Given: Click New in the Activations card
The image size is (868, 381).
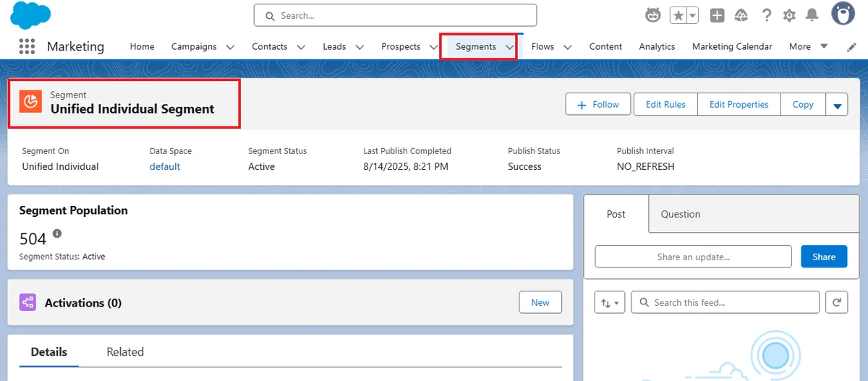Looking at the screenshot, I should click(x=540, y=302).
